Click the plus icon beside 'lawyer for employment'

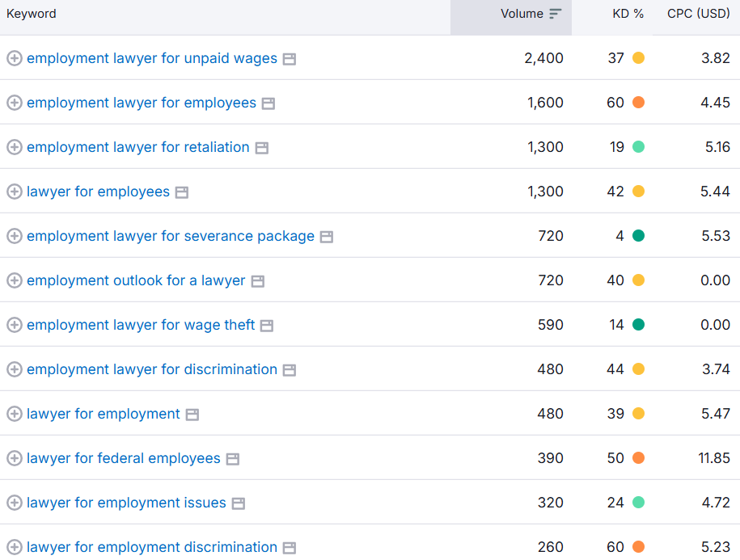pyautogui.click(x=14, y=414)
